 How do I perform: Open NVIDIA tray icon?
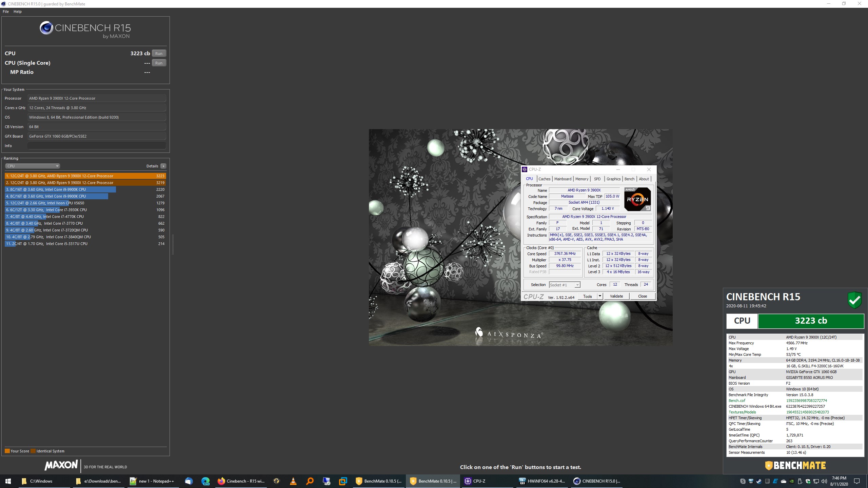pyautogui.click(x=792, y=481)
